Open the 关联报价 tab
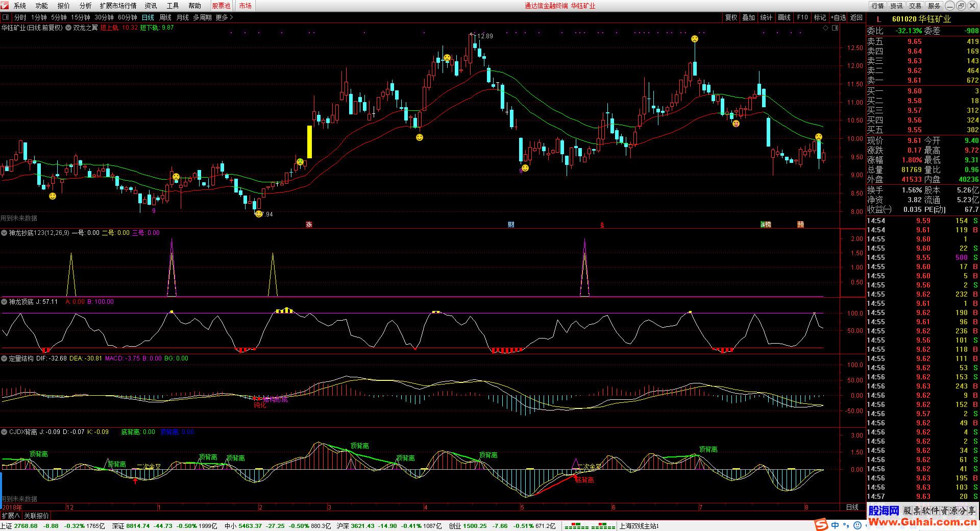Image resolution: width=980 pixels, height=531 pixels. pos(37,516)
